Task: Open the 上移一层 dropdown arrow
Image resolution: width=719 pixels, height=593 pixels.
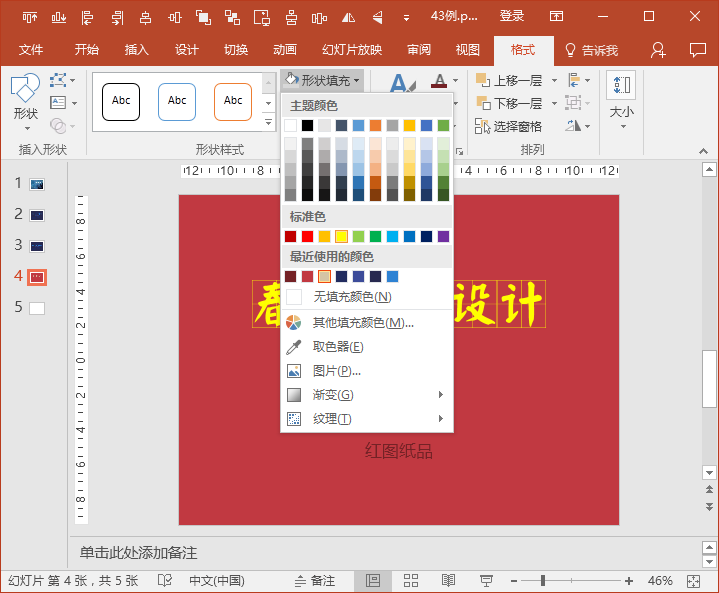Action: (554, 81)
